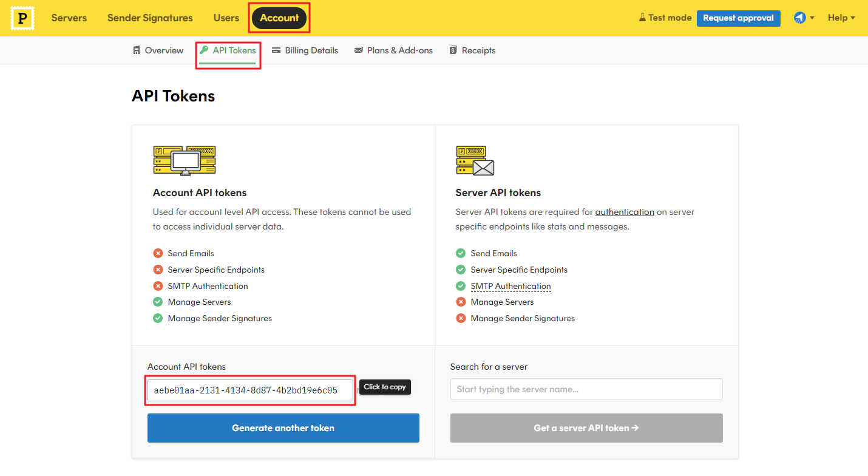The width and height of the screenshot is (868, 476).
Task: Open the Servers section
Action: click(x=69, y=18)
